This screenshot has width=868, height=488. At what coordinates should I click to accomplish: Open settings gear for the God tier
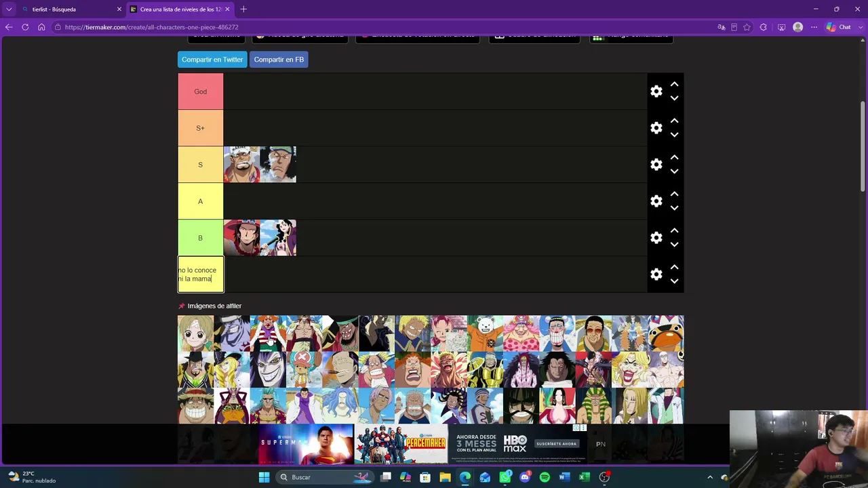[x=656, y=91]
